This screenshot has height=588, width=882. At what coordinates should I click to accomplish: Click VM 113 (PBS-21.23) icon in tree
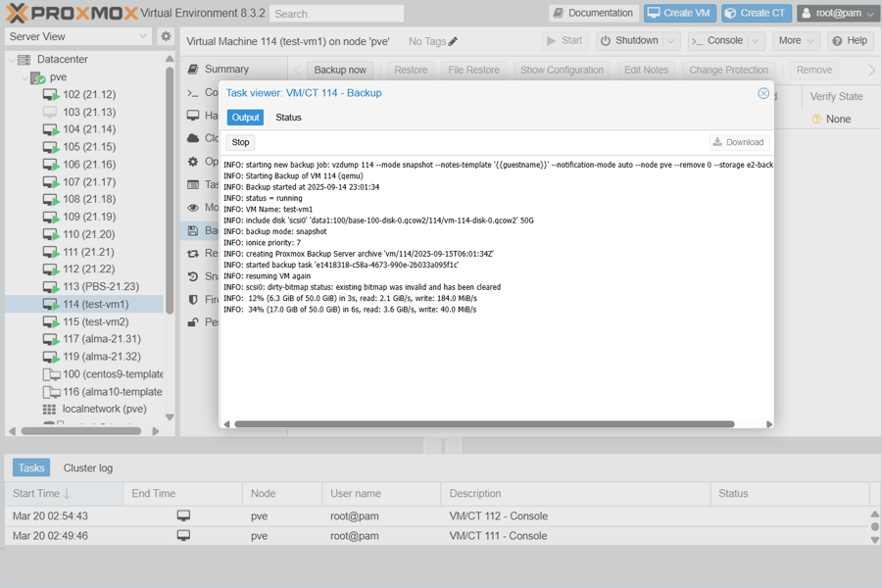[51, 287]
